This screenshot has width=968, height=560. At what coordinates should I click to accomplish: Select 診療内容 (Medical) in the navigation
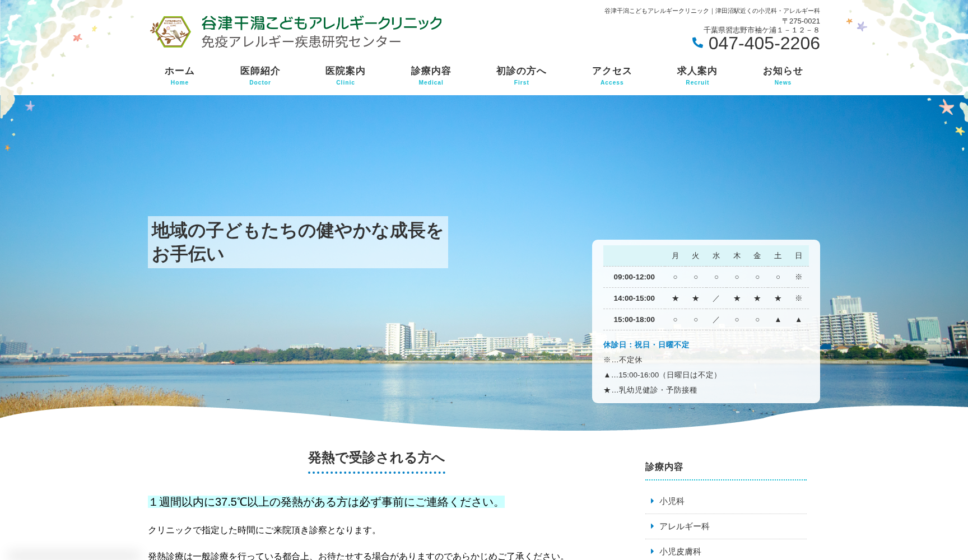click(431, 75)
